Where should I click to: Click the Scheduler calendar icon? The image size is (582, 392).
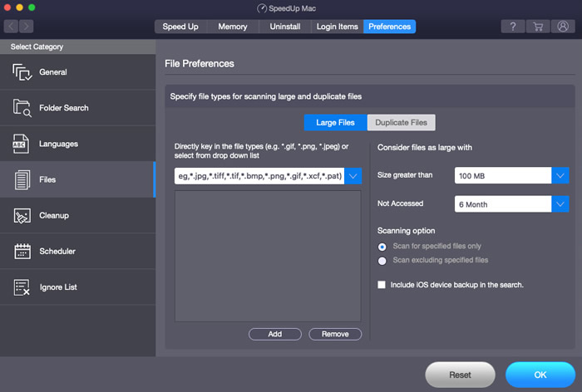(x=22, y=251)
